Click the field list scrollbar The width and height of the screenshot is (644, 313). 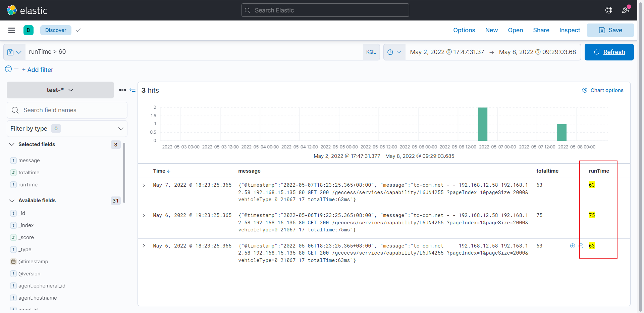124,173
